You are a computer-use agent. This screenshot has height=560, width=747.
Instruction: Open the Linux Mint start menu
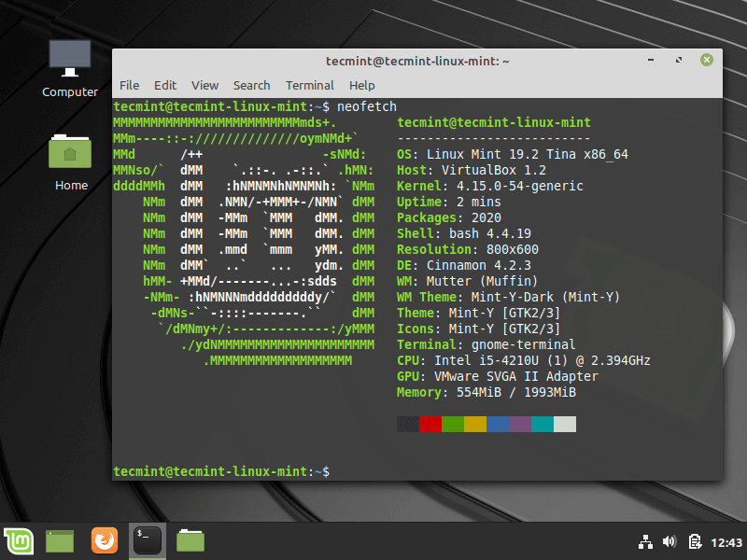pyautogui.click(x=19, y=540)
